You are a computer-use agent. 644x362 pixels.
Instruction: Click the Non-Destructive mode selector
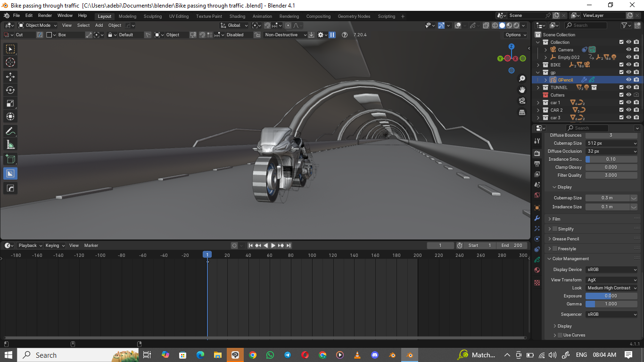pyautogui.click(x=285, y=35)
